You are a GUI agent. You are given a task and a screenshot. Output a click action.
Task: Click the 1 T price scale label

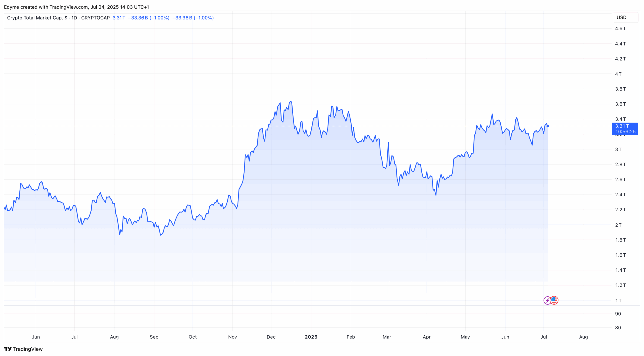(x=618, y=300)
